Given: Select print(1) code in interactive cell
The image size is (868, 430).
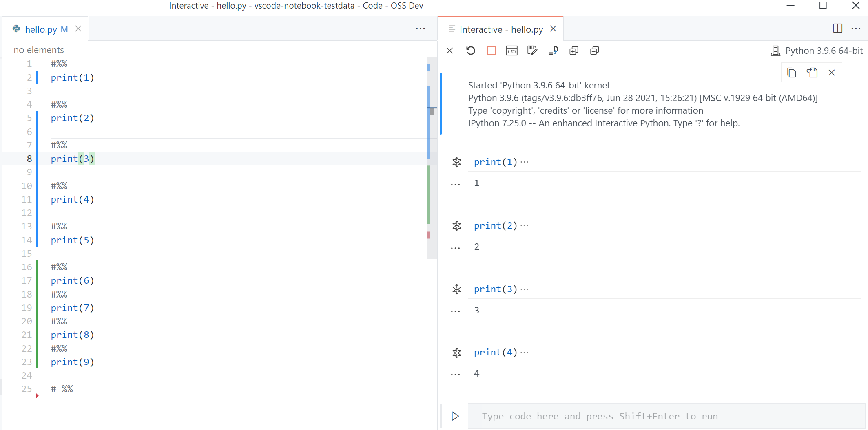Looking at the screenshot, I should (496, 162).
